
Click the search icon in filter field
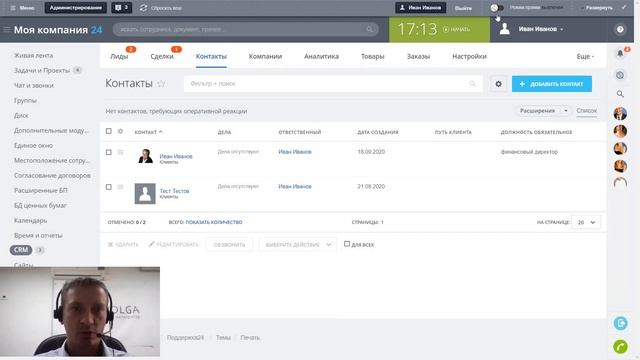click(x=472, y=84)
